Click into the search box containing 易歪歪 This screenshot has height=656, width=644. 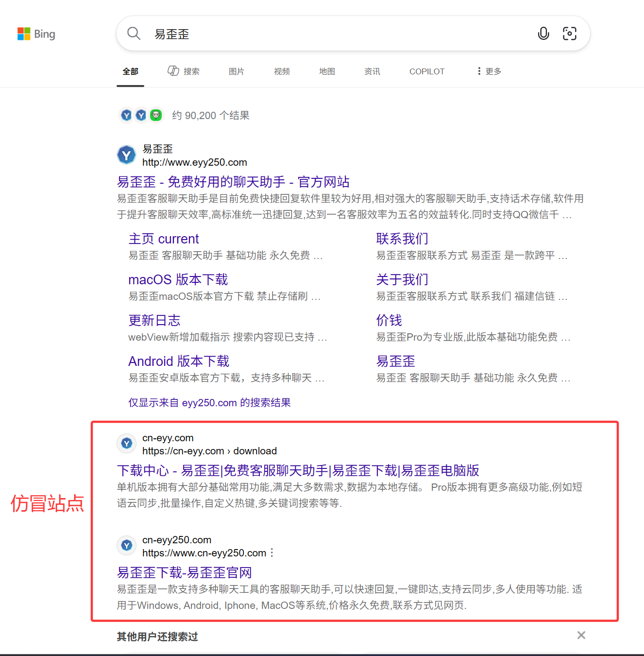(x=340, y=34)
